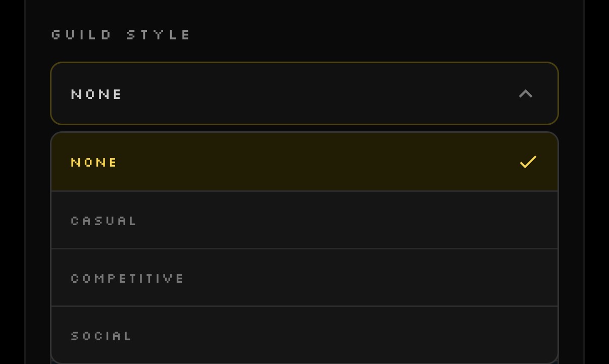Viewport: 609px width, 364px height.
Task: Click the yellow NONE text in the options list
Action: pos(94,162)
